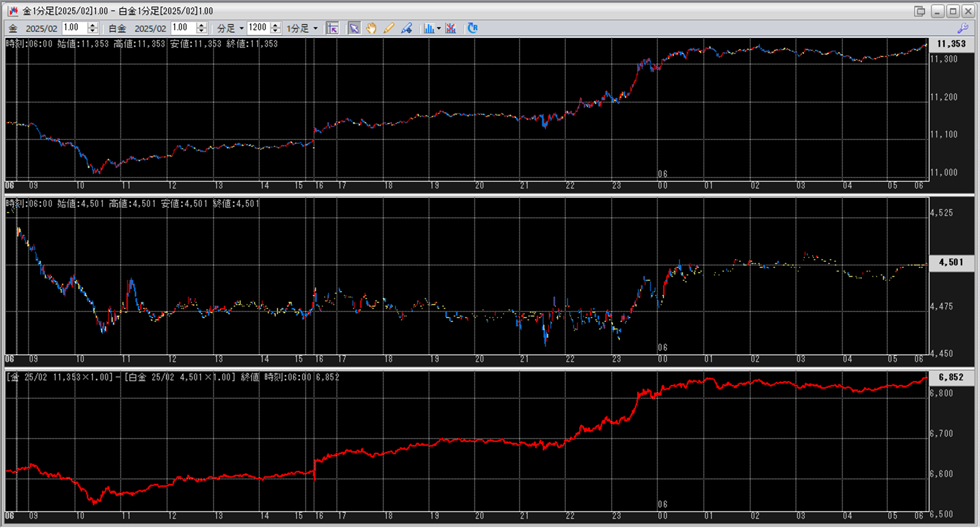Increase the 金 multiplier spinner value
980x528 pixels.
click(x=93, y=25)
